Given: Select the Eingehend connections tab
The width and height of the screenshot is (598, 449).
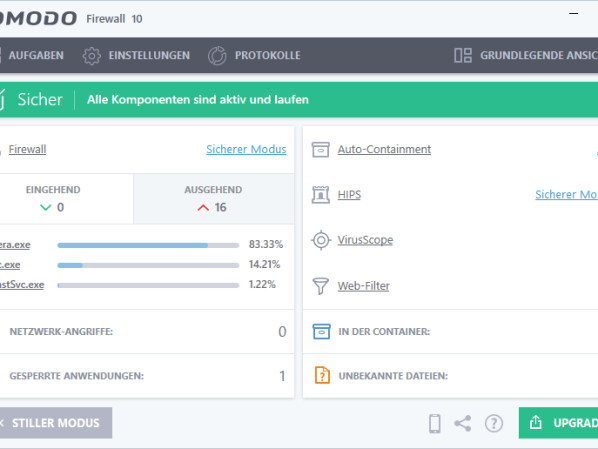Looking at the screenshot, I should tap(67, 199).
